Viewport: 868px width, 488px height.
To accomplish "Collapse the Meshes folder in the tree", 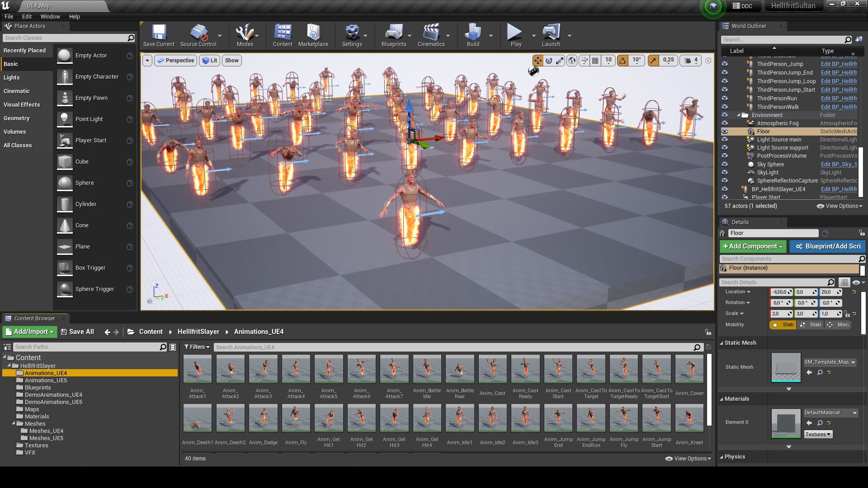I will pyautogui.click(x=14, y=423).
